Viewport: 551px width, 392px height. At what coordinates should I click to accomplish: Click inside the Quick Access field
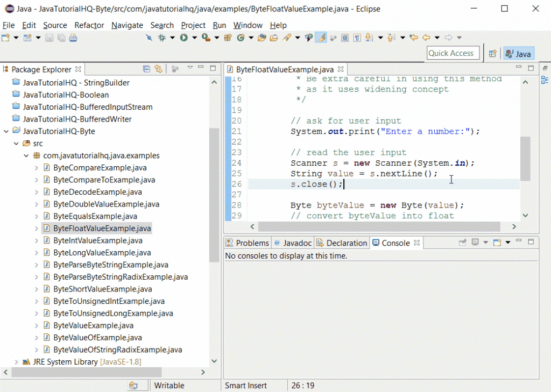[452, 53]
